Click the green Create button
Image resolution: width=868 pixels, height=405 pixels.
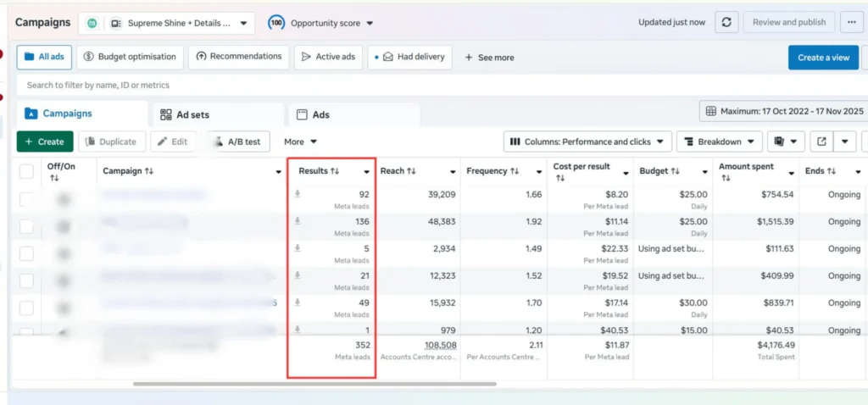pos(45,141)
